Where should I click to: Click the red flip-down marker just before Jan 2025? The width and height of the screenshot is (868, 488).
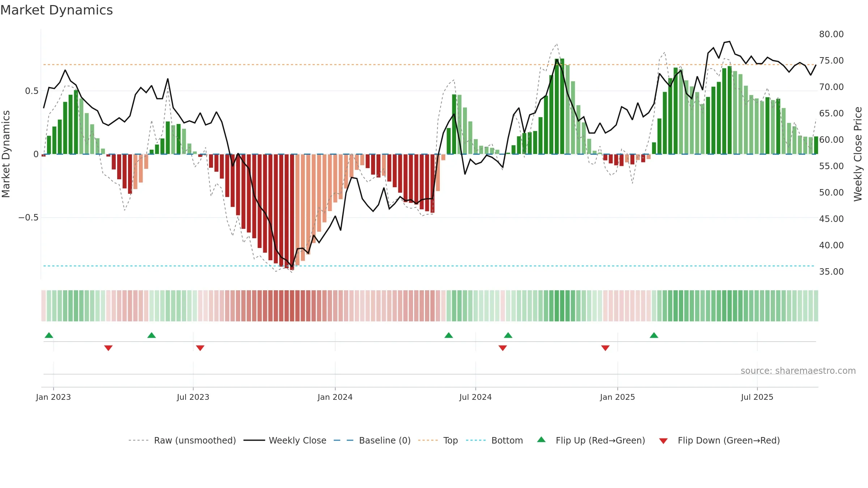click(x=605, y=348)
